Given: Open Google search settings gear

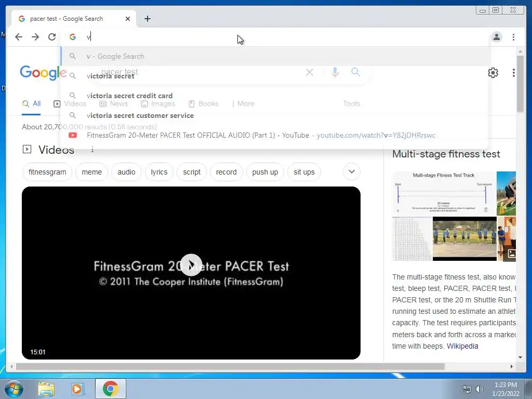Looking at the screenshot, I should (x=493, y=72).
